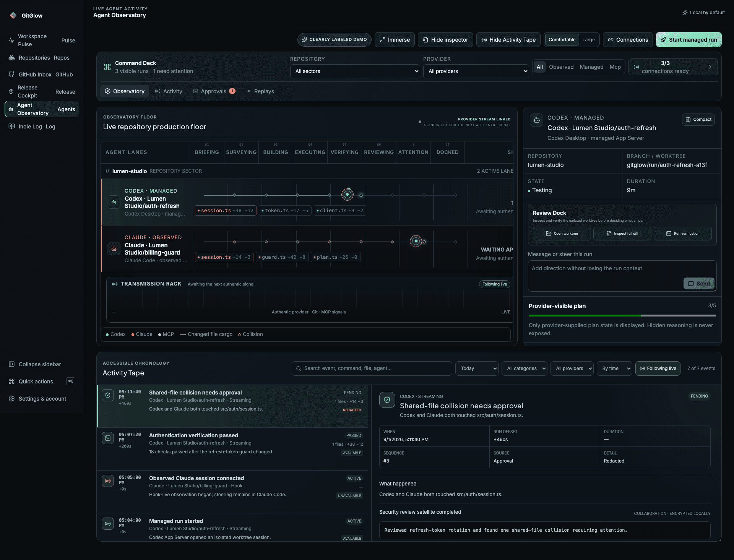734x560 pixels.
Task: Expand the 3/3 connections ready chevron
Action: coord(710,67)
